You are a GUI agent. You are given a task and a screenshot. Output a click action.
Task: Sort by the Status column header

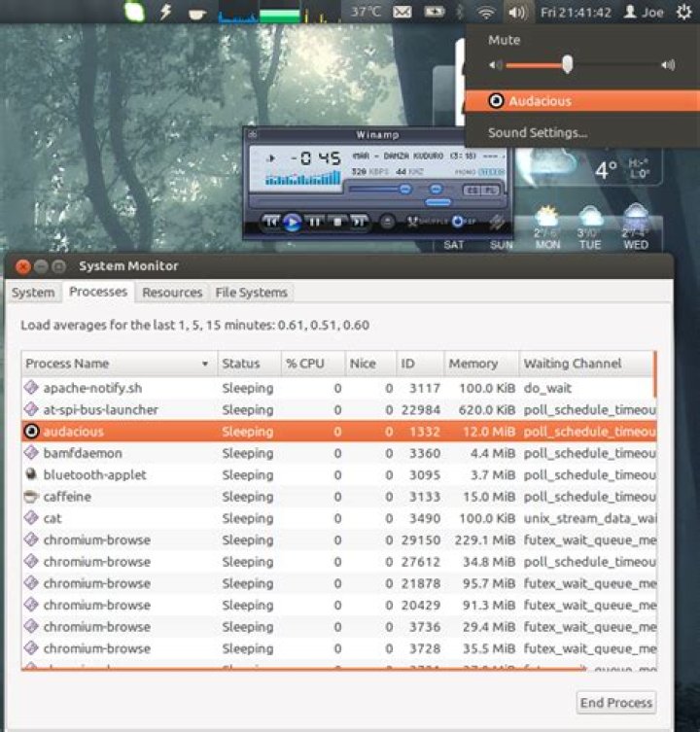click(x=249, y=364)
